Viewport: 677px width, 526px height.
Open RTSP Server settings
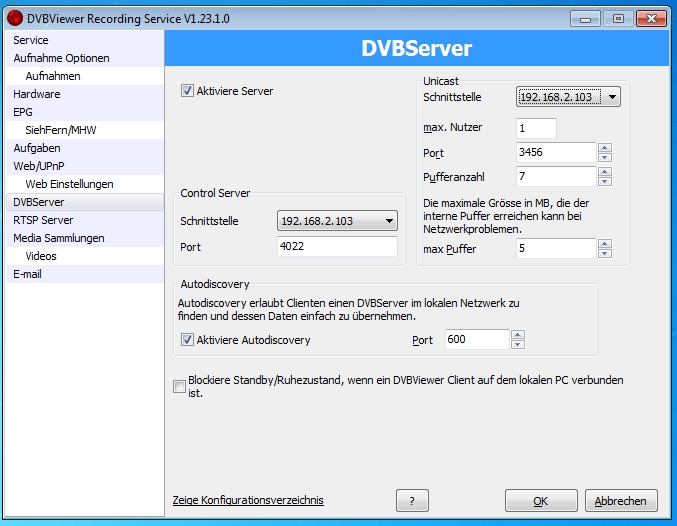click(x=85, y=220)
